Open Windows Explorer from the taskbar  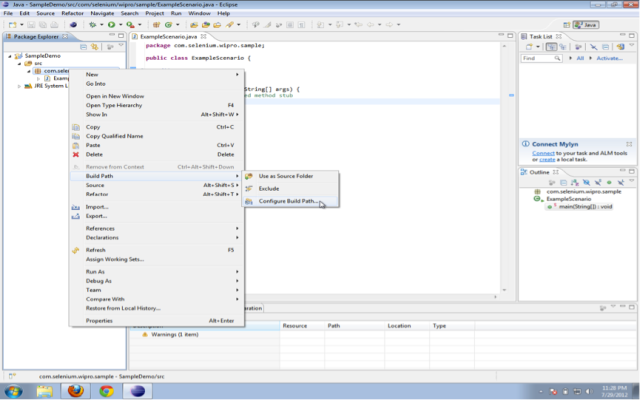point(44,391)
